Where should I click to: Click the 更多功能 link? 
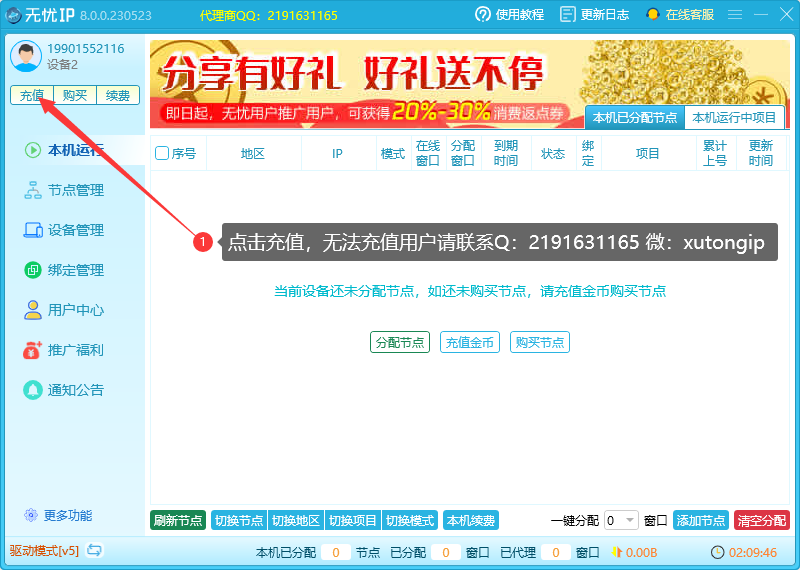click(68, 515)
